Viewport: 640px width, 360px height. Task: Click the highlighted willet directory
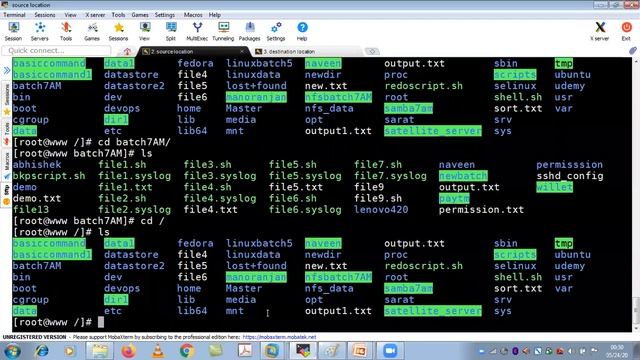tap(555, 187)
